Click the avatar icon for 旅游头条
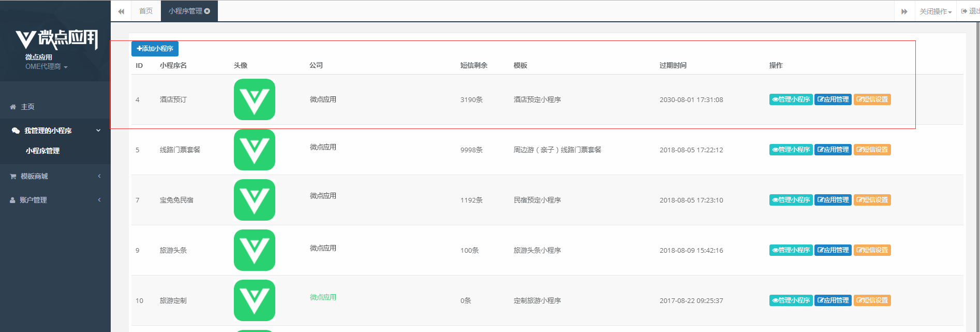This screenshot has height=332, width=980. (254, 250)
